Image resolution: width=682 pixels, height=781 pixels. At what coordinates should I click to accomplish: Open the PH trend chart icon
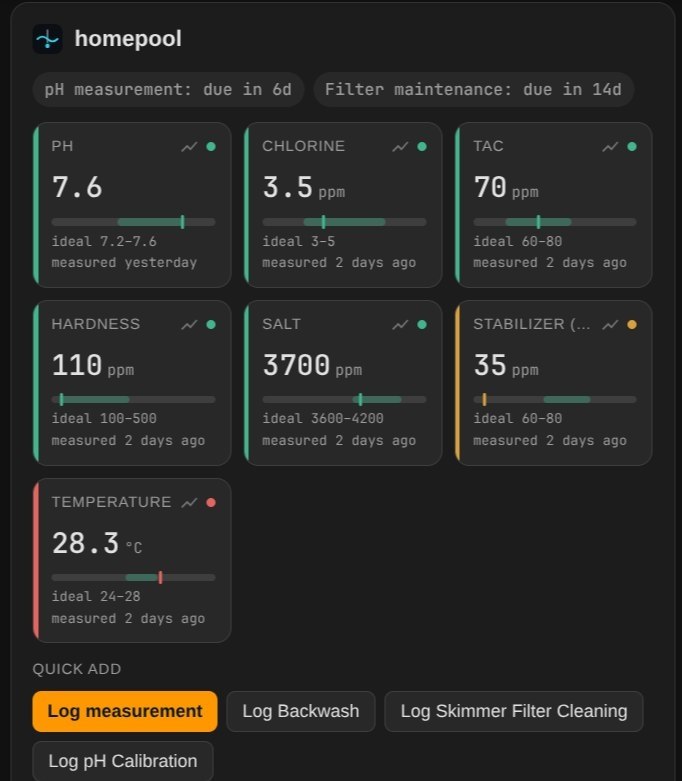tap(189, 146)
